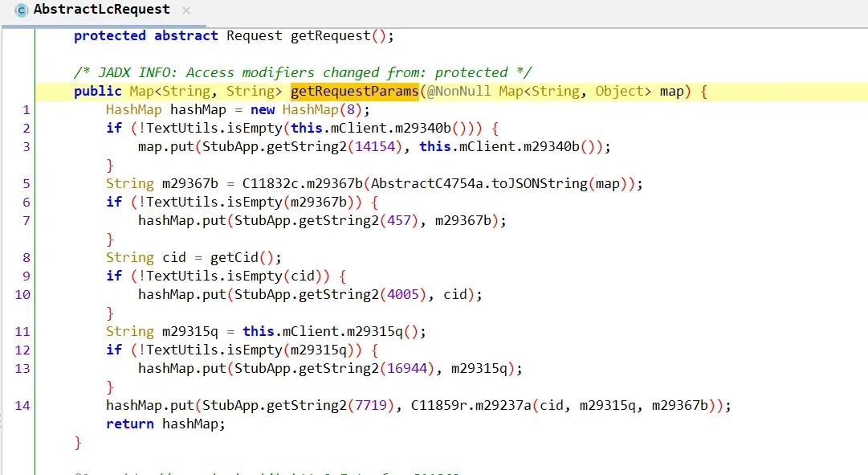Click 'String m29315q' variable declaration
This screenshot has height=475, width=868.
162,331
